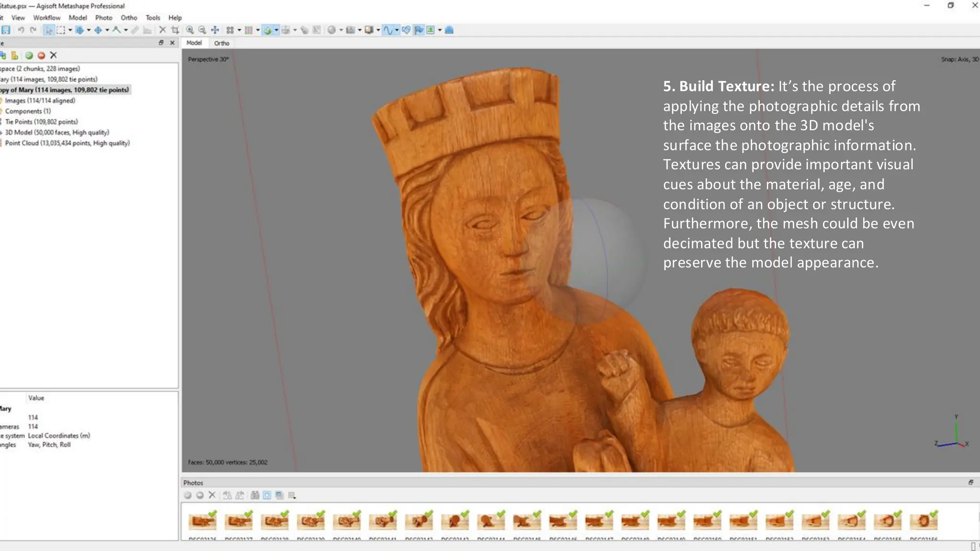The width and height of the screenshot is (980, 551).
Task: Select the Move Object tool
Action: point(98,30)
